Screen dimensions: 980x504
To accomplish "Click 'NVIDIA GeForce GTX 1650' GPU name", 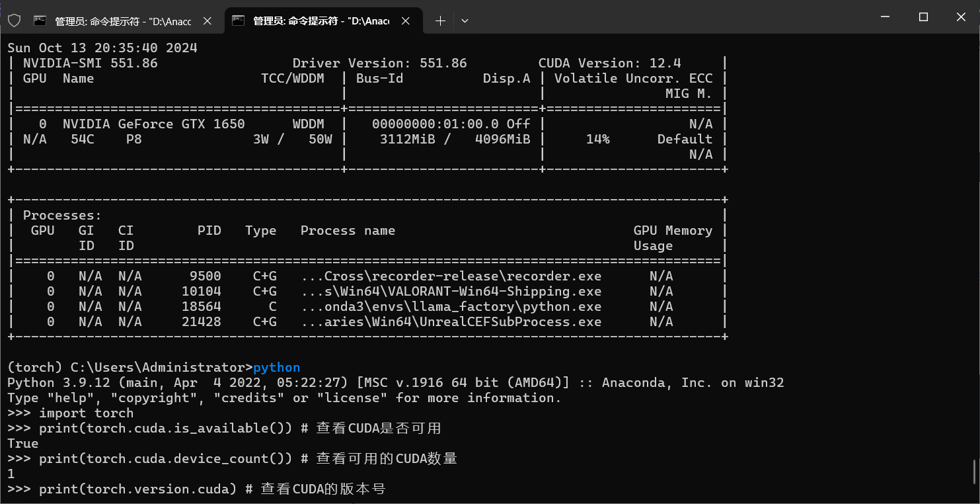I will 154,124.
